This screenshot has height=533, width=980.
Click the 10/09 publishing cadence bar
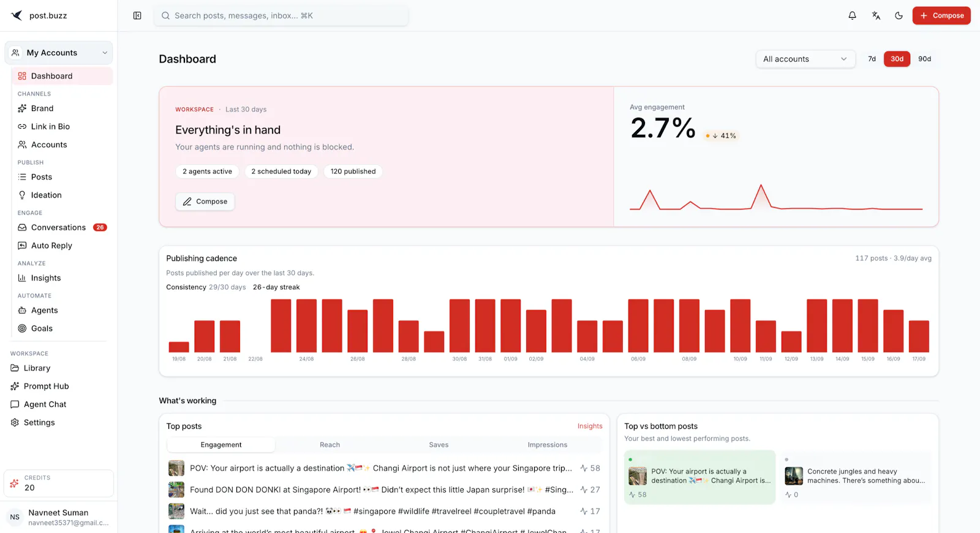pyautogui.click(x=740, y=326)
